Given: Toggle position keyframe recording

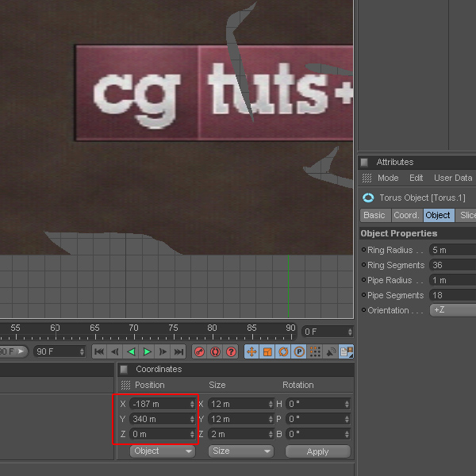Looking at the screenshot, I should coord(251,351).
